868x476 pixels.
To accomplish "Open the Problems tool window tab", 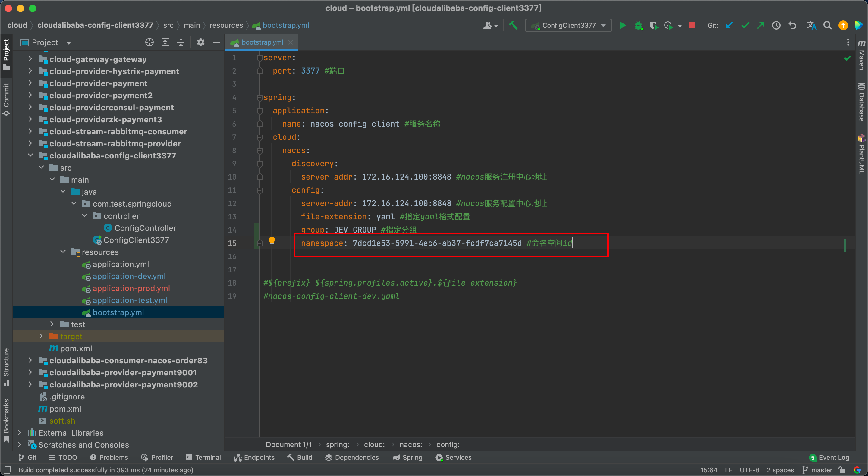I will coord(109,457).
